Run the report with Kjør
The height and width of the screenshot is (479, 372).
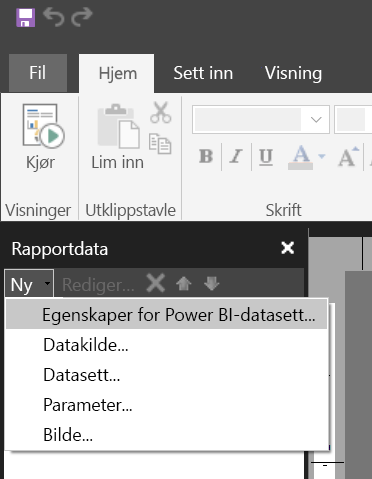click(x=41, y=137)
